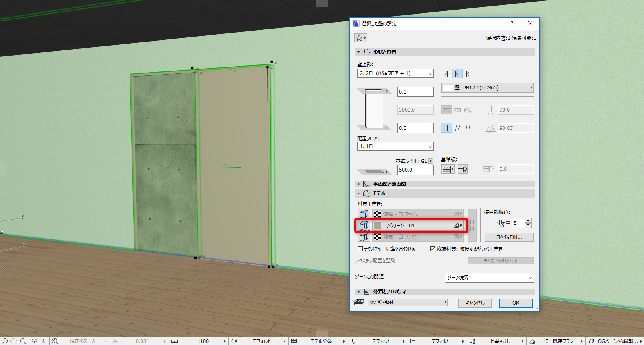This screenshot has width=644, height=345.
Task: Select Composite wall structure icon
Action: [x=457, y=74]
